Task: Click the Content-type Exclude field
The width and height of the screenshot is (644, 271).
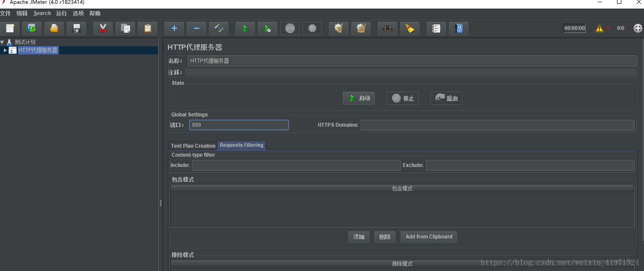Action: [530, 165]
